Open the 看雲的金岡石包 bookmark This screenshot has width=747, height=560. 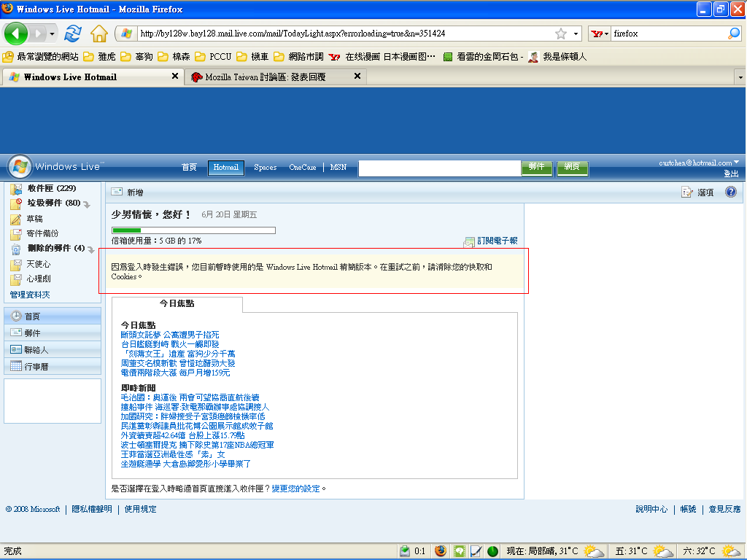(x=483, y=57)
